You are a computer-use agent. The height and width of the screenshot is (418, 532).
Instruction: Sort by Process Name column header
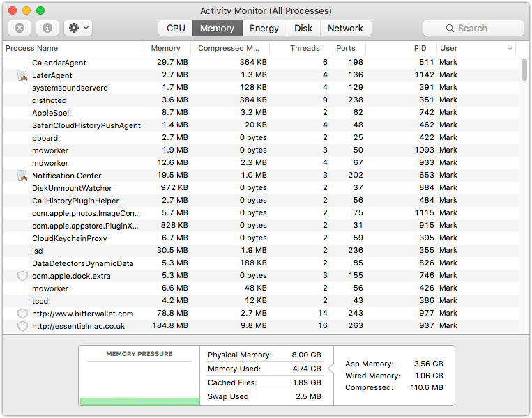[x=73, y=48]
